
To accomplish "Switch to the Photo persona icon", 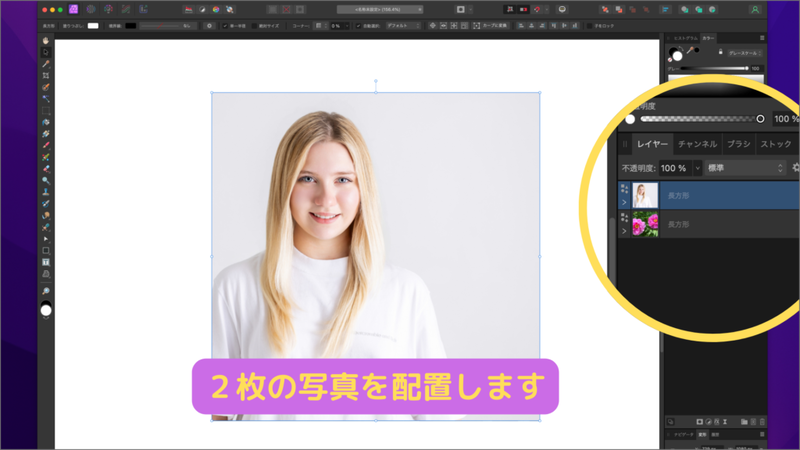I will (73, 9).
